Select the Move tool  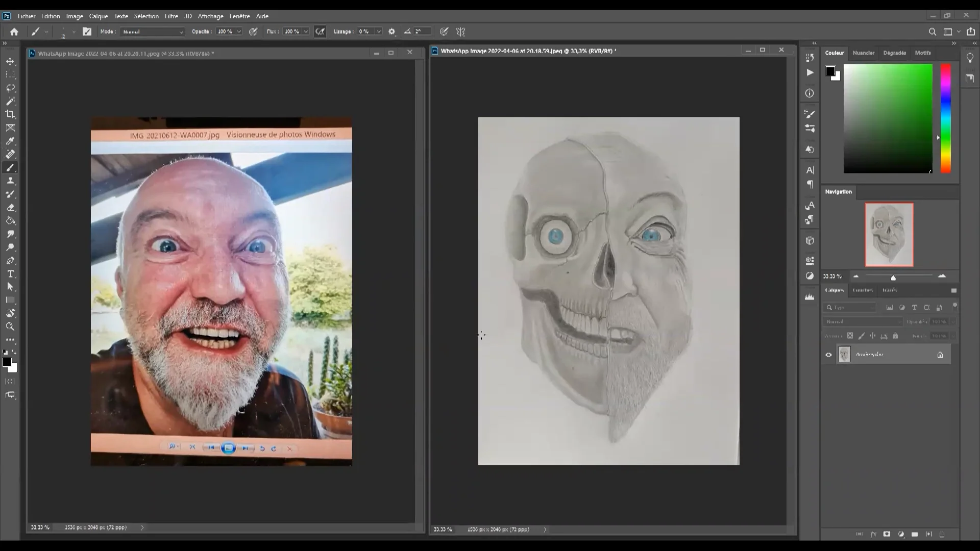click(x=10, y=61)
